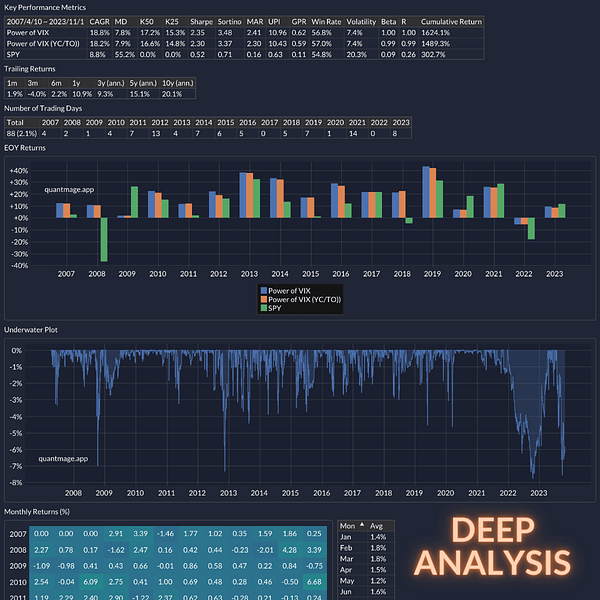This screenshot has height=600, width=600.
Task: Click the green SPY legend swatch
Action: tap(264, 308)
